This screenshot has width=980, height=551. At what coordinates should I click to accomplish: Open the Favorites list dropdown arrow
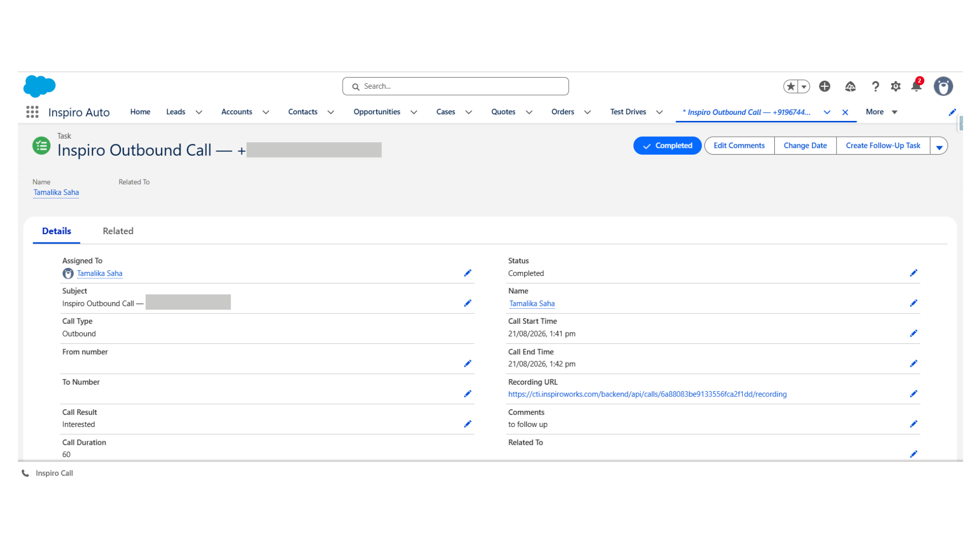tap(804, 87)
